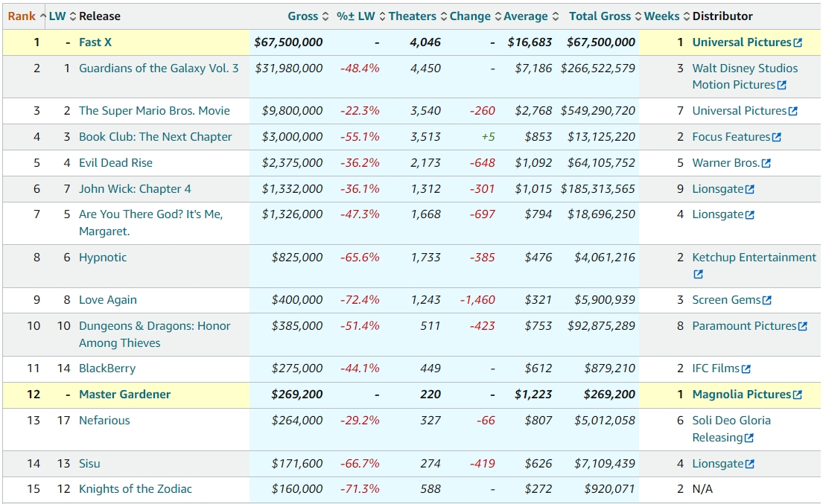Image resolution: width=823 pixels, height=504 pixels.
Task: Click the external link icon beside Universal Pictures in the Fast X row
Action: click(x=798, y=43)
